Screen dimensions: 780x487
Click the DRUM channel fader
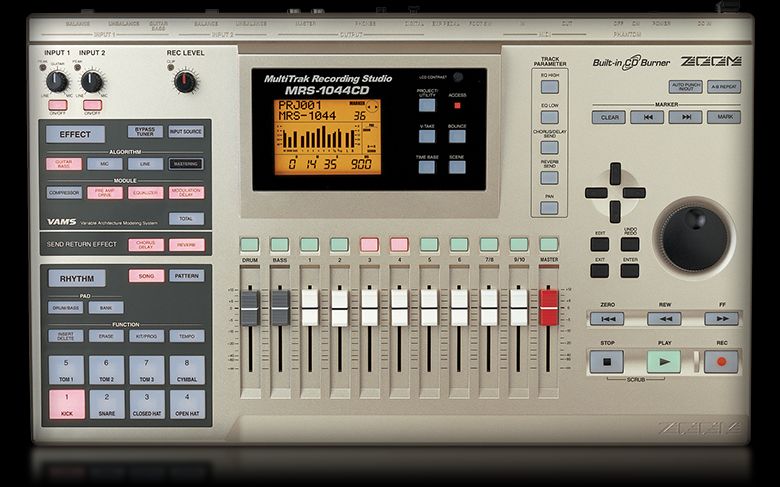click(250, 308)
